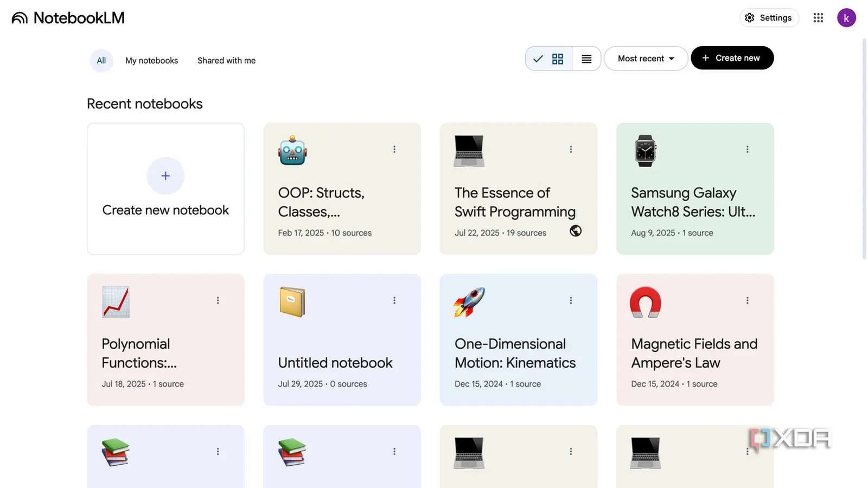Open Settings
The image size is (868, 488).
click(769, 18)
